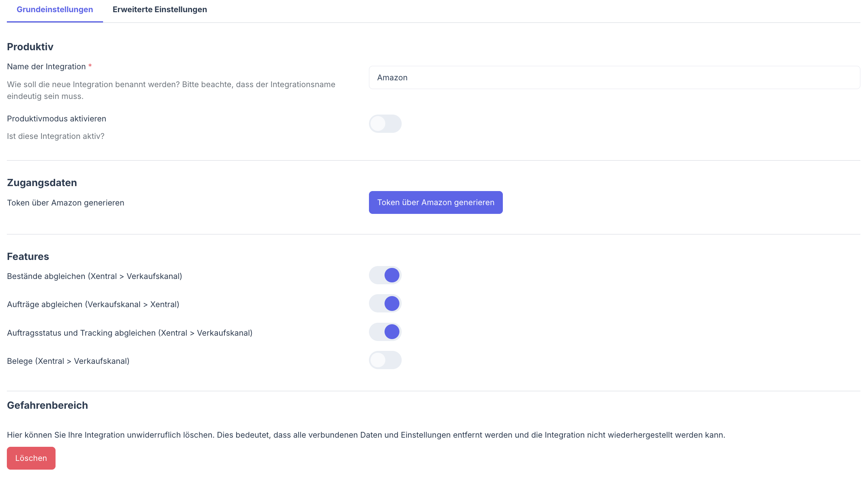Click the 'Produktiv' section heading

[30, 47]
